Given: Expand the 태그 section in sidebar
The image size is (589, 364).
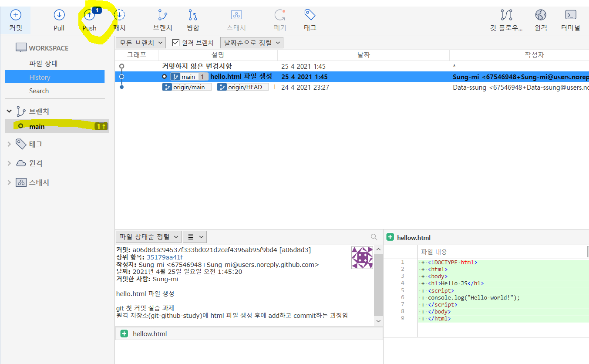Looking at the screenshot, I should point(9,144).
